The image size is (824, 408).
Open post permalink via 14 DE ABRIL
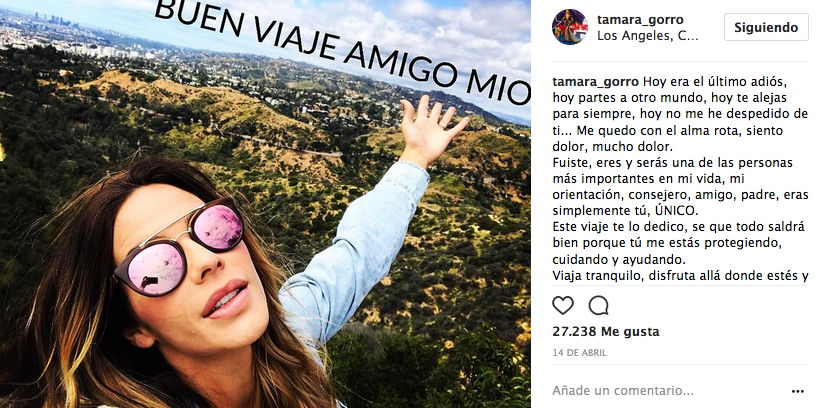pos(579,353)
